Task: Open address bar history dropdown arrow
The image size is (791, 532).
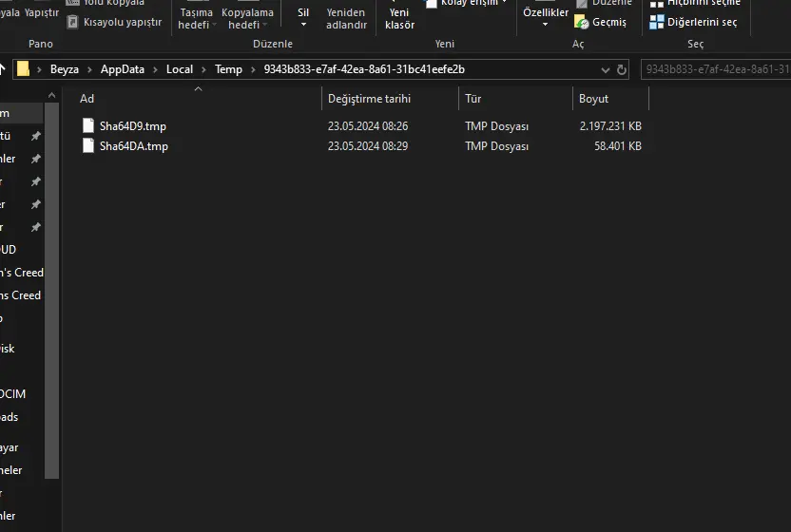Action: coord(606,70)
